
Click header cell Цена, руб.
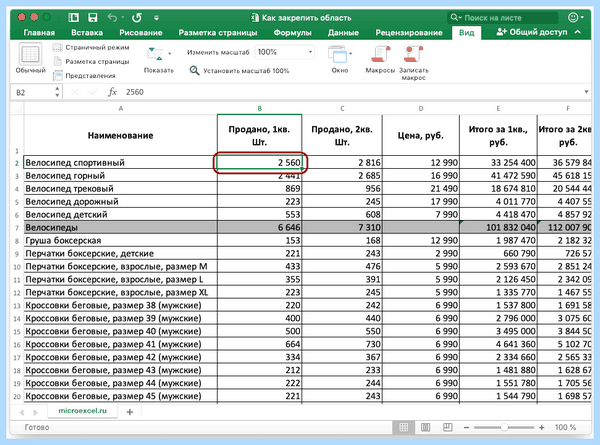click(x=421, y=135)
